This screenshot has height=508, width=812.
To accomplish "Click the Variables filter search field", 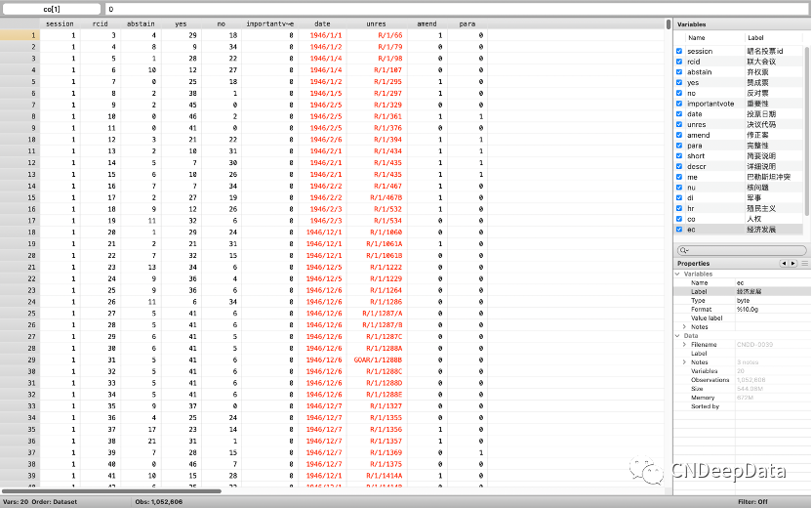I will tap(742, 250).
